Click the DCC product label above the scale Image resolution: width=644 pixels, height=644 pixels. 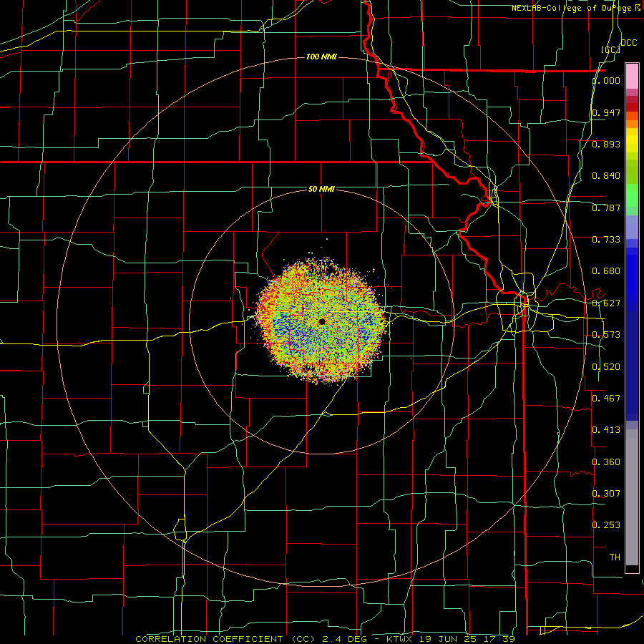tap(628, 43)
